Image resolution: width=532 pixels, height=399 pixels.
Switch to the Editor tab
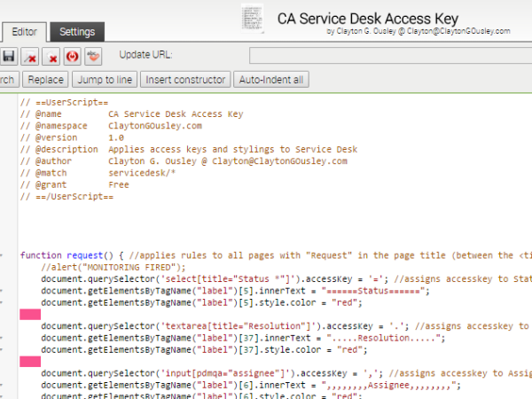coord(24,32)
